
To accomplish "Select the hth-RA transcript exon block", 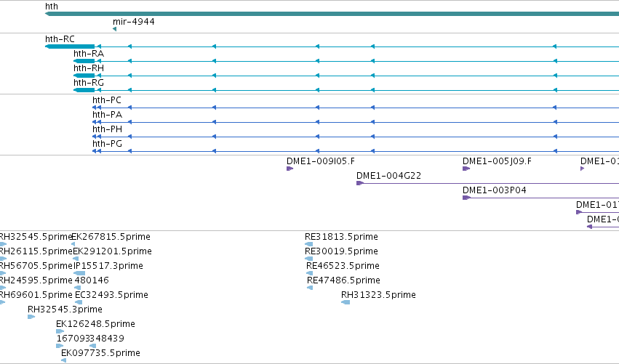I will pyautogui.click(x=84, y=61).
